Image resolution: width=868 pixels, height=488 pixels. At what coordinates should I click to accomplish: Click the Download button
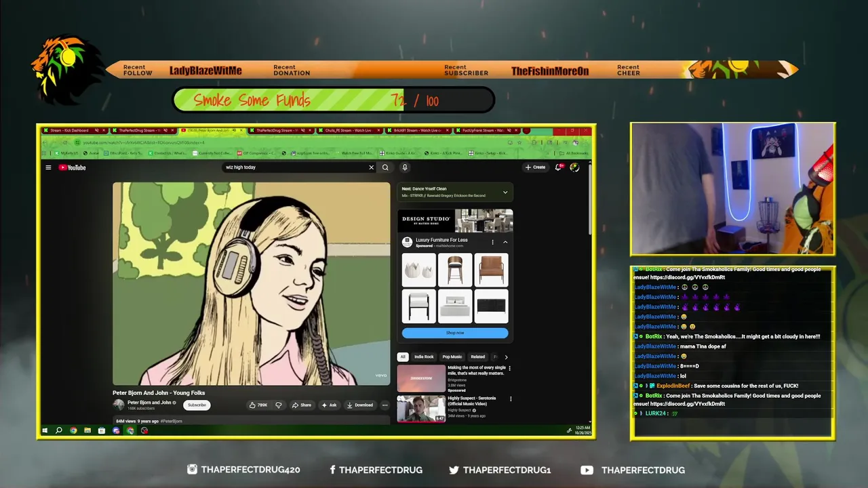360,405
